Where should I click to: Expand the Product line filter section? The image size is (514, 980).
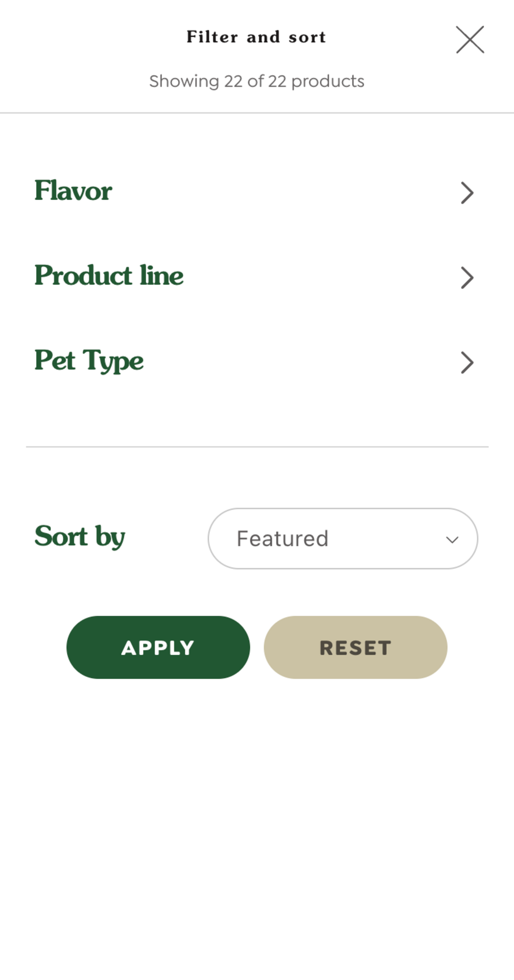click(256, 277)
